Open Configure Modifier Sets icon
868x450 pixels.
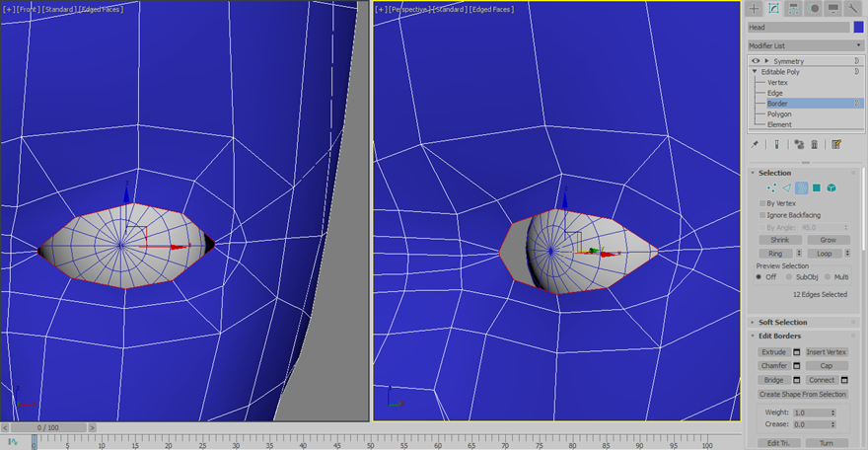coord(836,144)
